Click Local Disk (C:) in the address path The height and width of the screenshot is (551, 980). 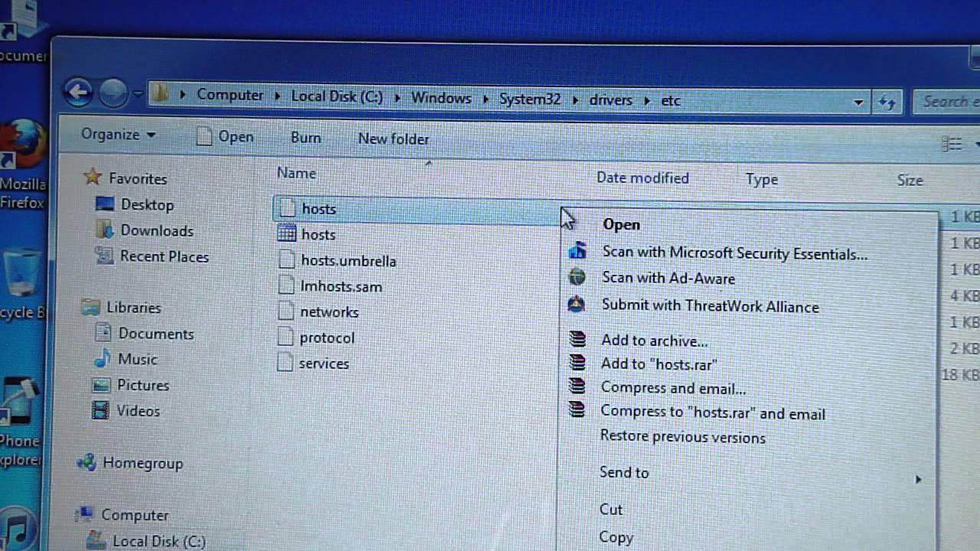[x=337, y=97]
